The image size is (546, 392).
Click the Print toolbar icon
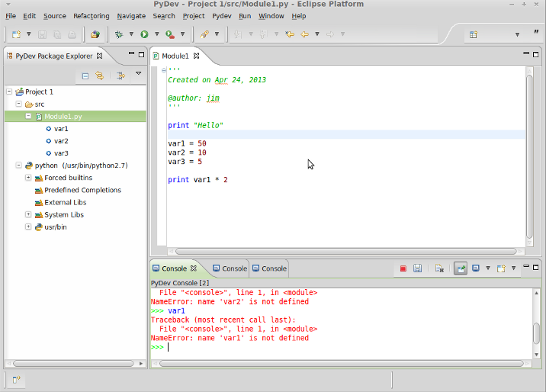[72, 34]
